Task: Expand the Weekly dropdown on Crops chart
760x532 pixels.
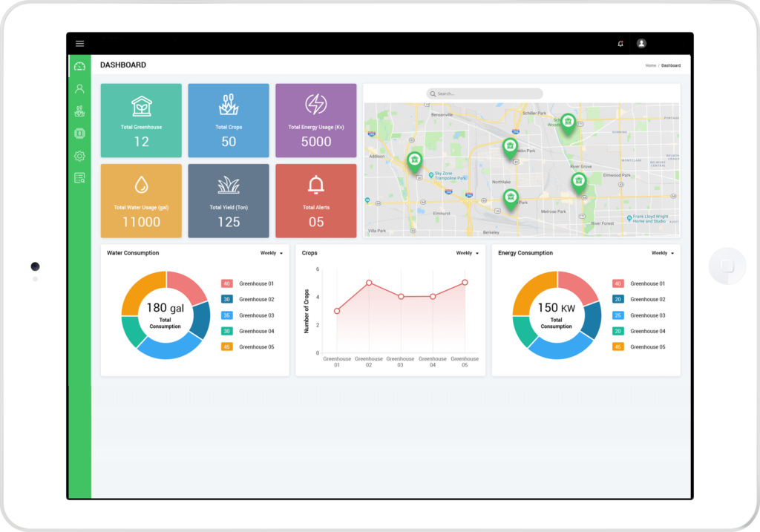Action: point(467,253)
